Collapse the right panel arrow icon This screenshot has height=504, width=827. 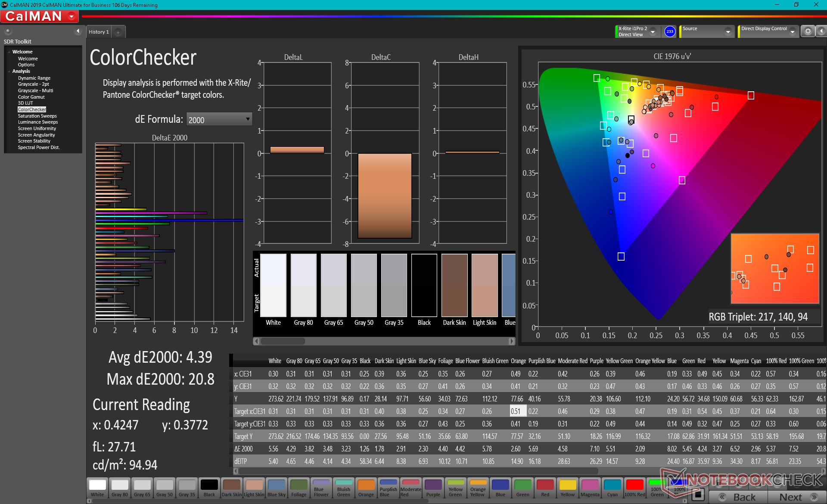pyautogui.click(x=821, y=31)
